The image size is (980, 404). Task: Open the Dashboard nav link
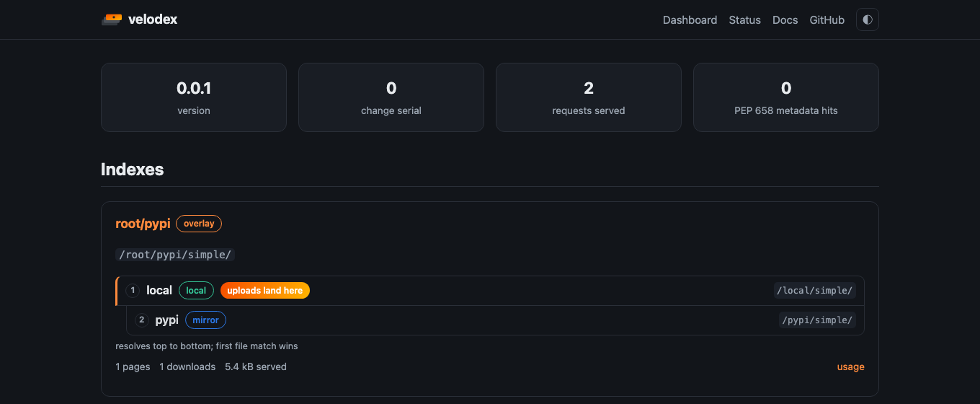pos(690,20)
